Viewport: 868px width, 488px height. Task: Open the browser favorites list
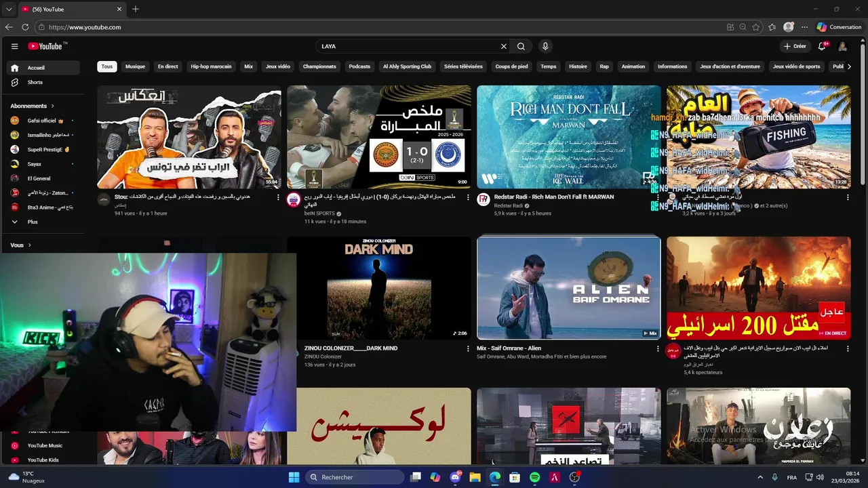pyautogui.click(x=772, y=27)
